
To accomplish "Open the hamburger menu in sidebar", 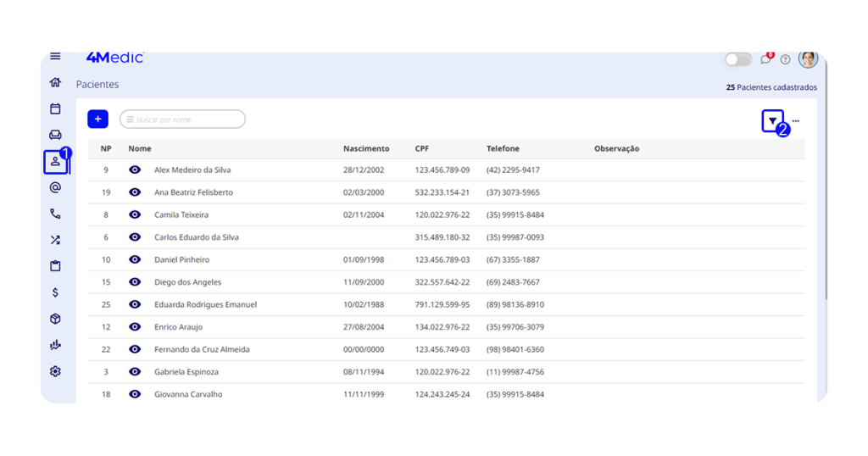I will (55, 57).
